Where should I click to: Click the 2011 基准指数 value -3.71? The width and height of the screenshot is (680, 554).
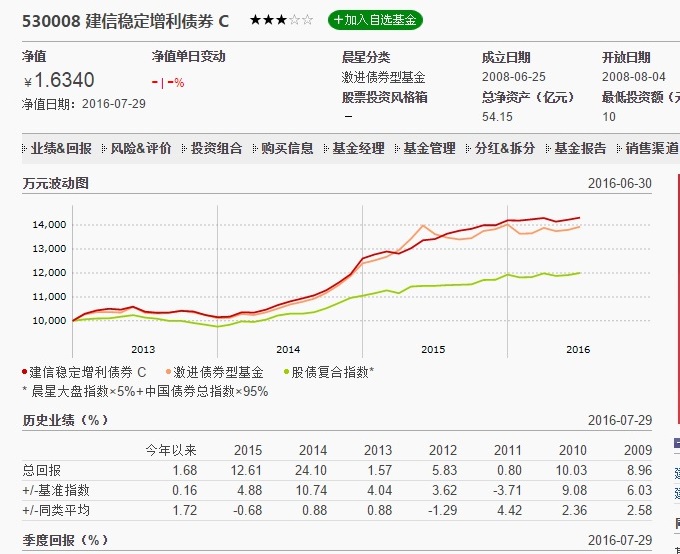[x=507, y=490]
